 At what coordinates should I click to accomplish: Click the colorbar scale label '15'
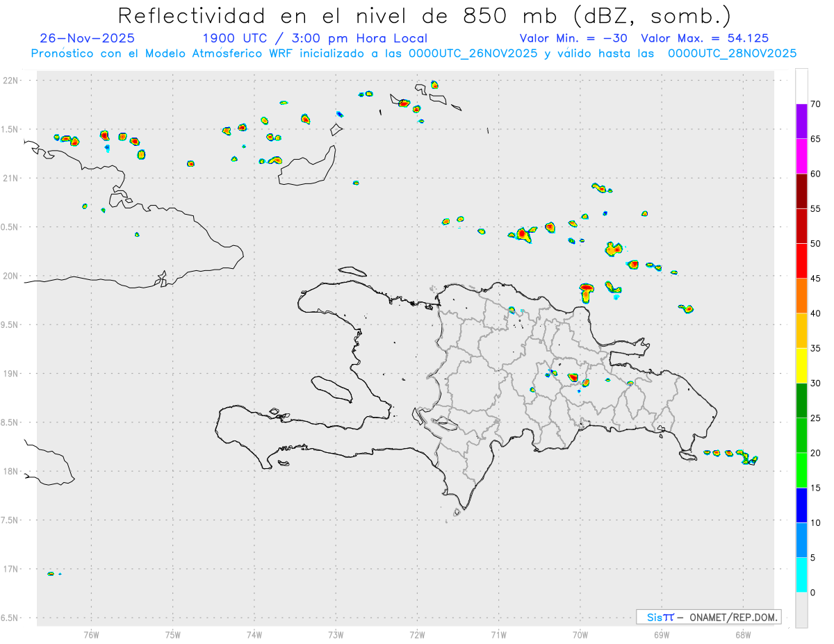816,488
